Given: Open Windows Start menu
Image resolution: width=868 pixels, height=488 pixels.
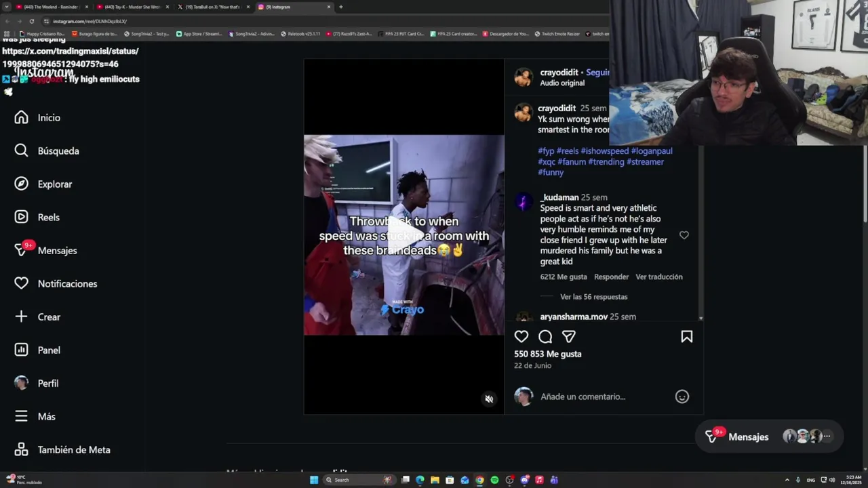Looking at the screenshot, I should (x=314, y=480).
